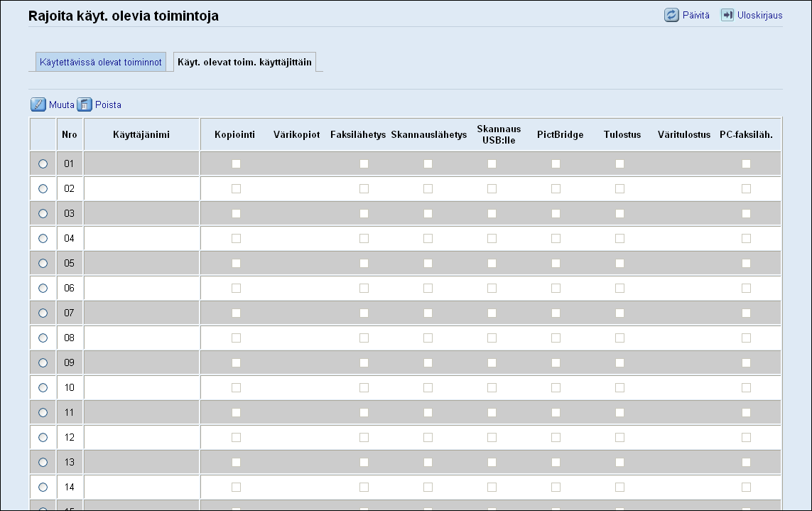The image size is (812, 511).
Task: Toggle Skannauslähetys checkbox for user 10
Action: coord(428,387)
